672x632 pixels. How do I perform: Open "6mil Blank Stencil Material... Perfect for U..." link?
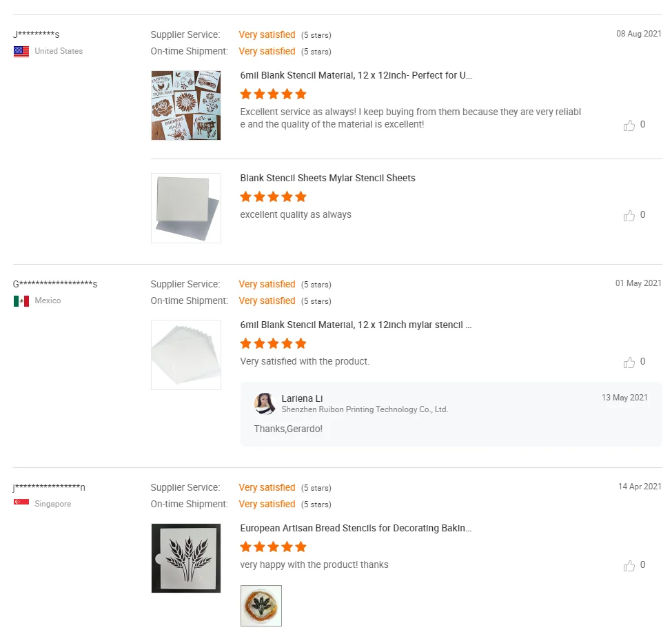[x=356, y=75]
